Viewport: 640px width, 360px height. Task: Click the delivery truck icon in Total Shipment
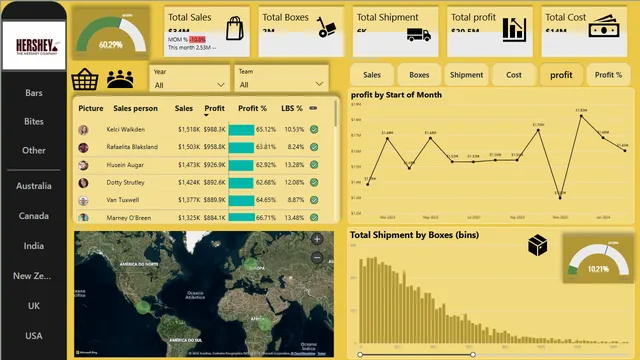coord(419,35)
